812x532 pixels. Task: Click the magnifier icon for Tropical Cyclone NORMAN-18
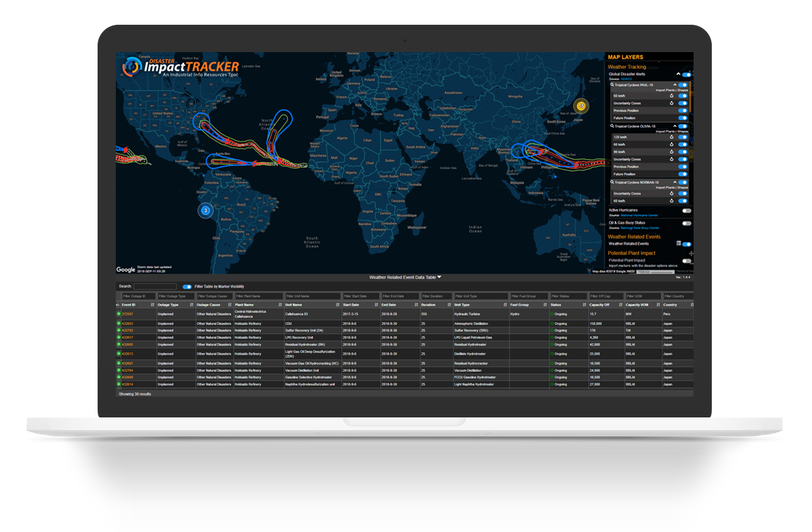612,182
